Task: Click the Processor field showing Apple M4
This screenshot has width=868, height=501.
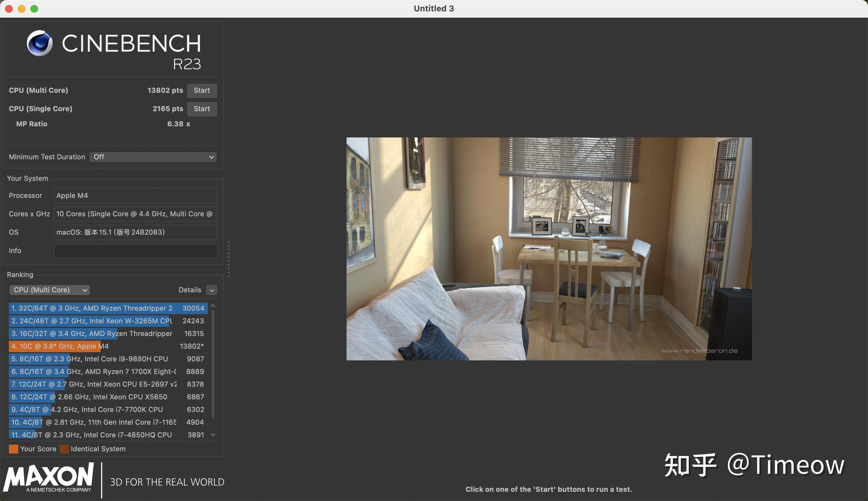Action: [135, 195]
